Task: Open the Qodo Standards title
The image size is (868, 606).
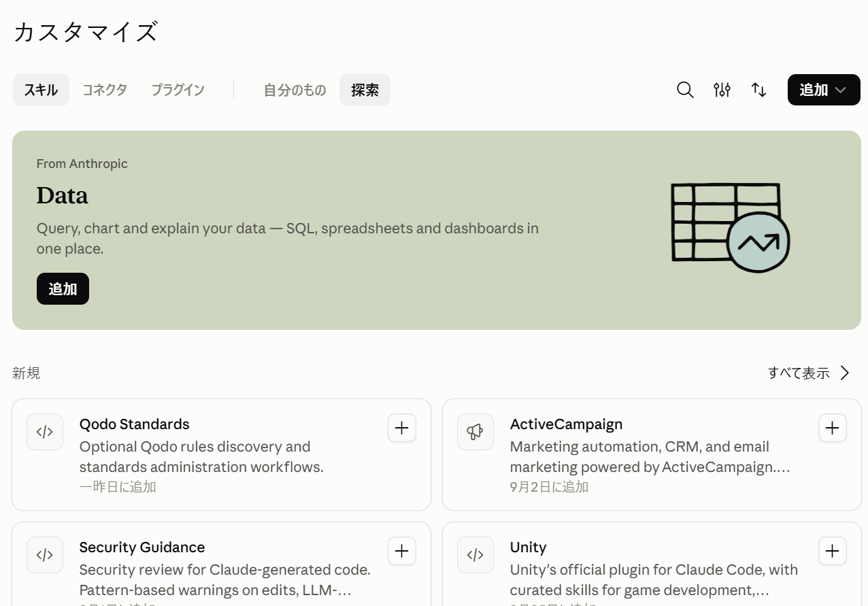Action: tap(135, 424)
